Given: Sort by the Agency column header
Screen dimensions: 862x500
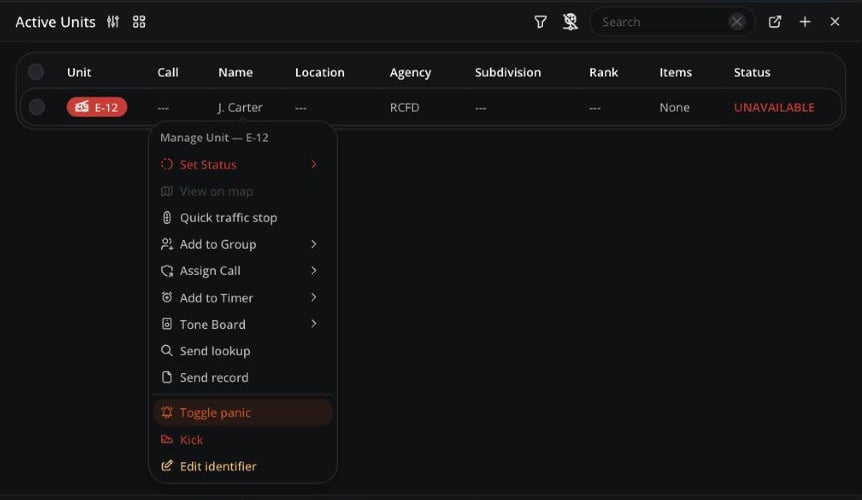Looking at the screenshot, I should click(x=411, y=73).
